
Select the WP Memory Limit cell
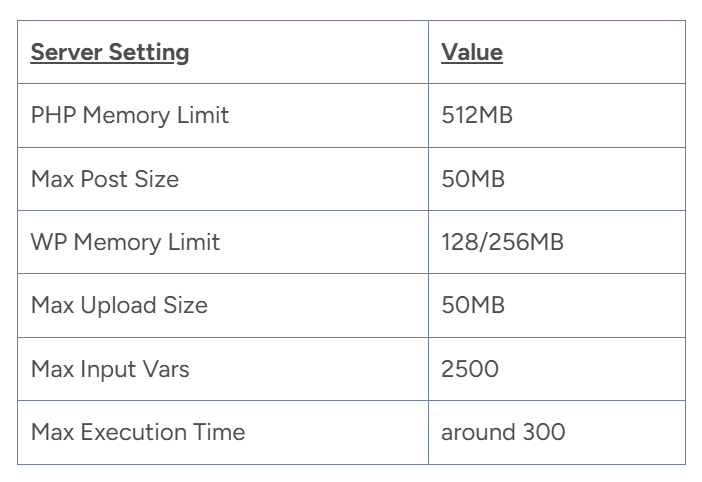125,242
